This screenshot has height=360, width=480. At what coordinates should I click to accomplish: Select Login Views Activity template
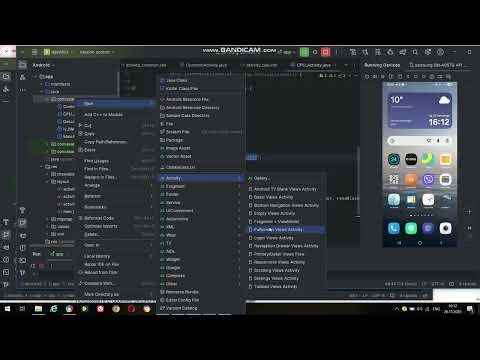[286, 238]
